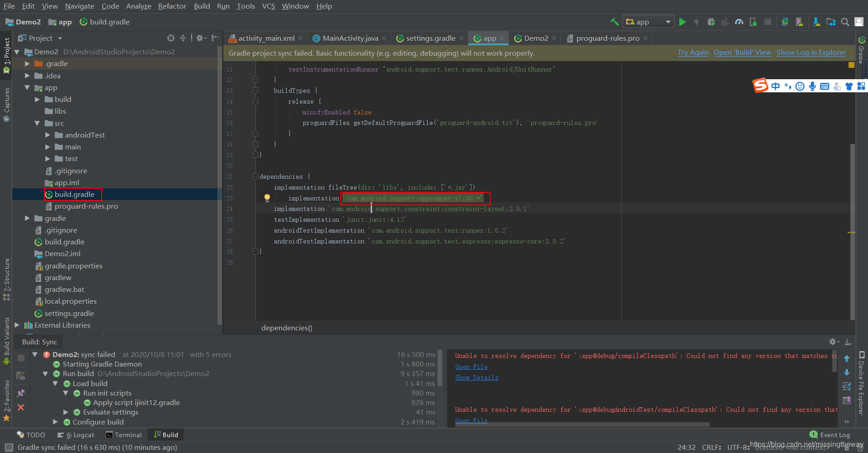This screenshot has width=868, height=453.
Task: Click first Open File link in build output
Action: tap(471, 367)
